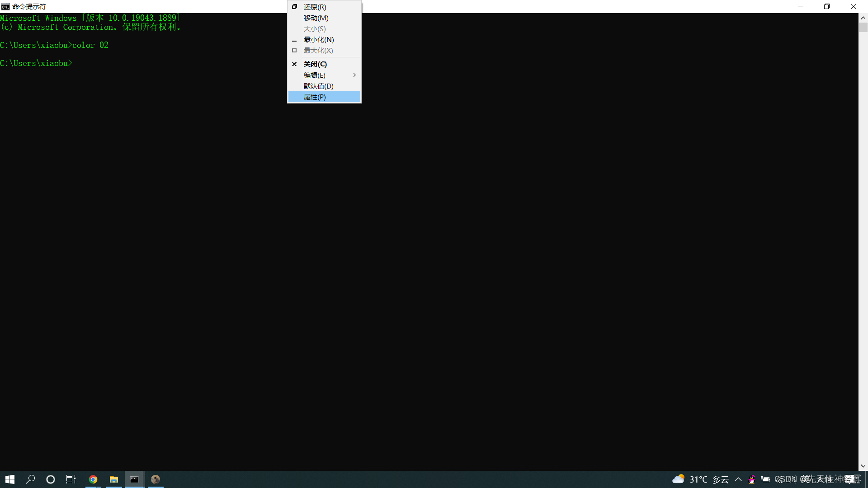Click the cmd icon in title bar
This screenshot has width=868, height=488.
coord(5,6)
